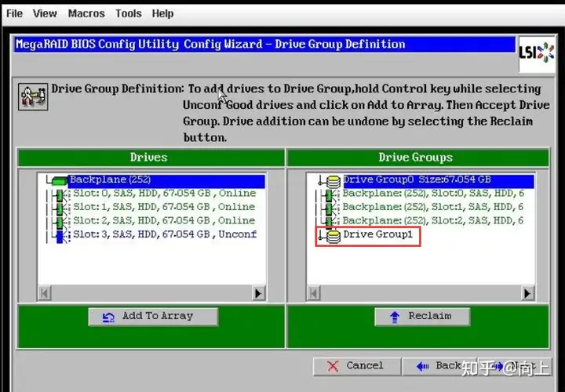
Task: Click the Drive Group Definition wizard icon
Action: coord(33,97)
